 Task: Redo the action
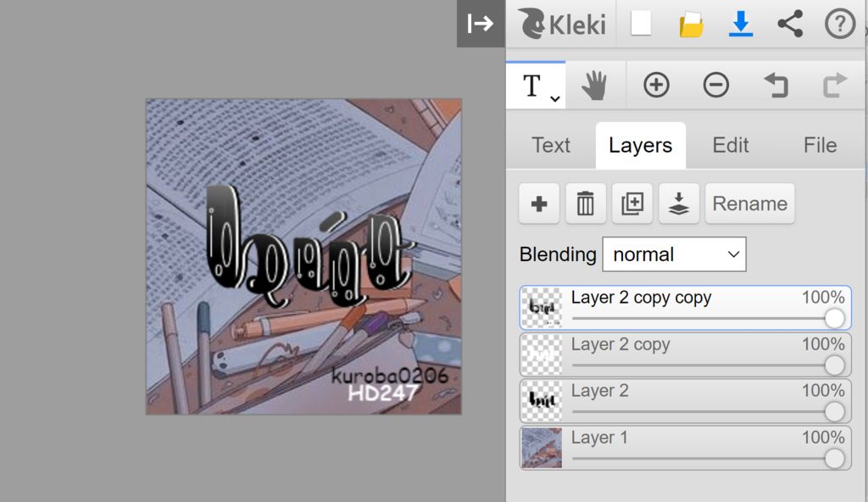click(834, 86)
